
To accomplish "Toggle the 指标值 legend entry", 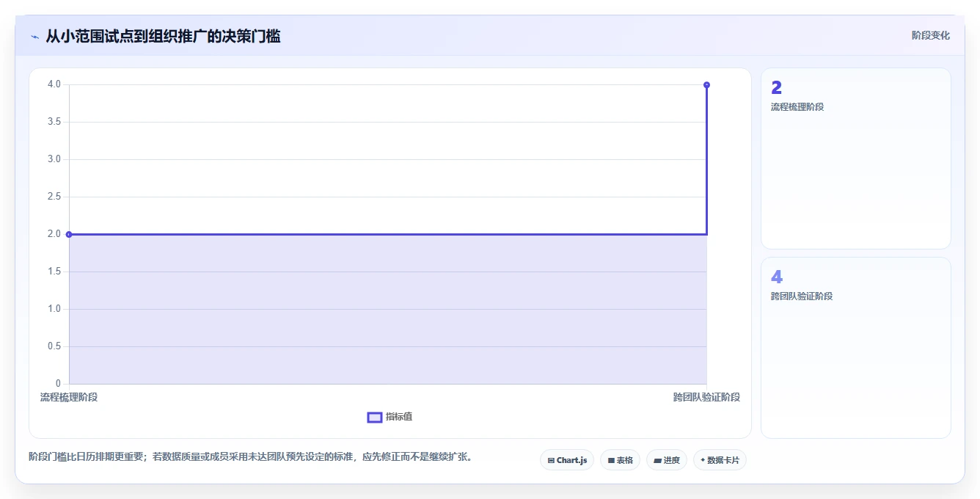I will (390, 417).
